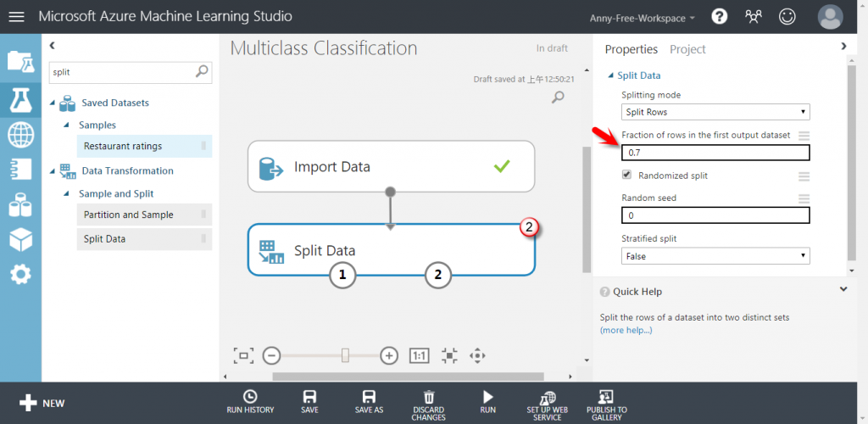Click the Fraction of rows parameter menu icon
Image resolution: width=868 pixels, height=424 pixels.
(x=804, y=135)
